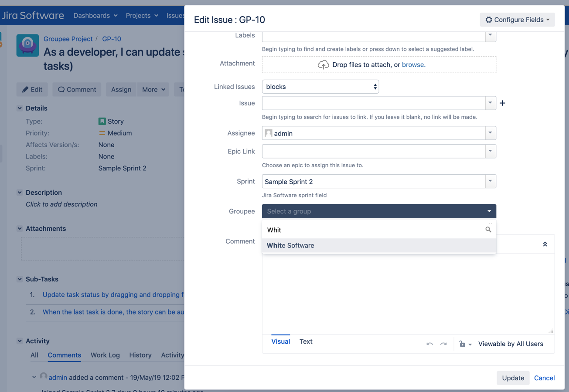The width and height of the screenshot is (569, 392).
Task: Click inside the Comment text area
Action: tap(408, 294)
